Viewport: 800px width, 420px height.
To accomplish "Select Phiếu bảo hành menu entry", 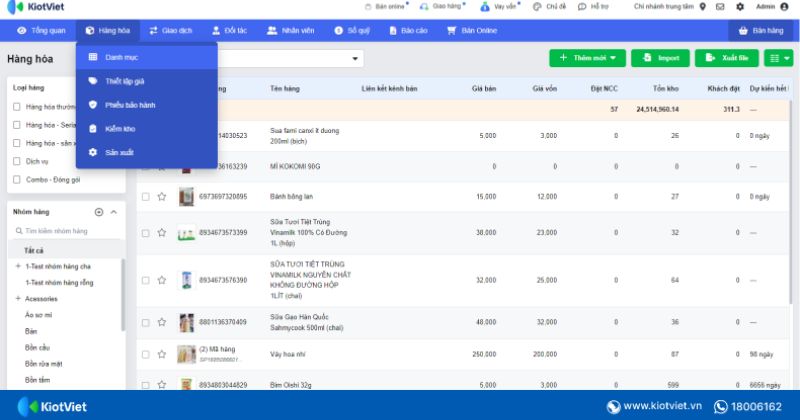I will coord(146,105).
